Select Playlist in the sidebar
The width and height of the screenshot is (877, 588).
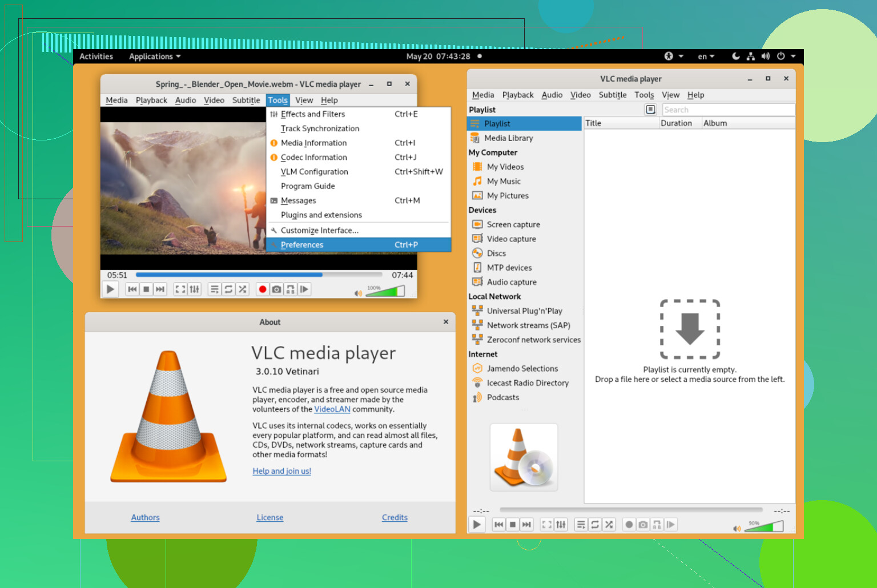524,123
